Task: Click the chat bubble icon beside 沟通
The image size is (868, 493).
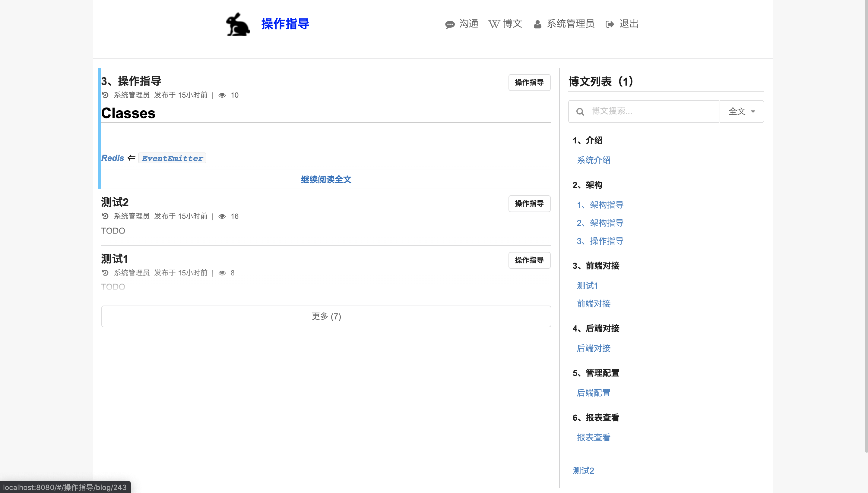Action: [450, 24]
